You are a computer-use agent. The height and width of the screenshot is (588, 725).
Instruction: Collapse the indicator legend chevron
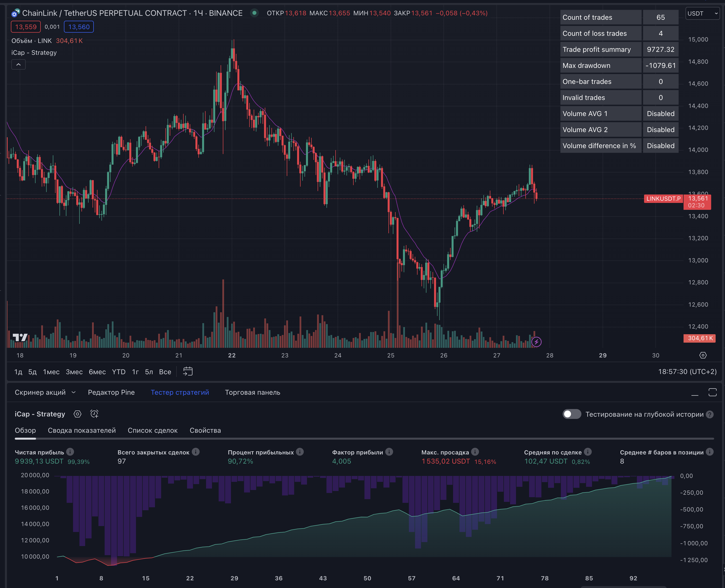(19, 64)
